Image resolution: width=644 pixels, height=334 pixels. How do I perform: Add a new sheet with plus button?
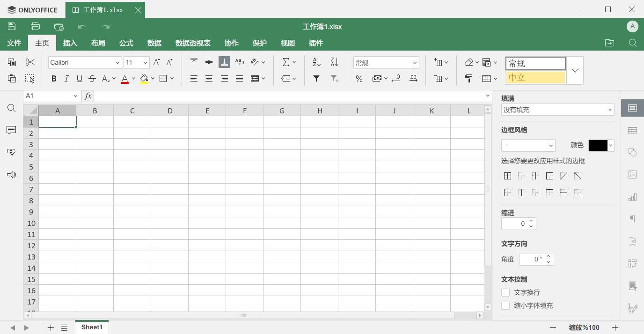pos(51,327)
